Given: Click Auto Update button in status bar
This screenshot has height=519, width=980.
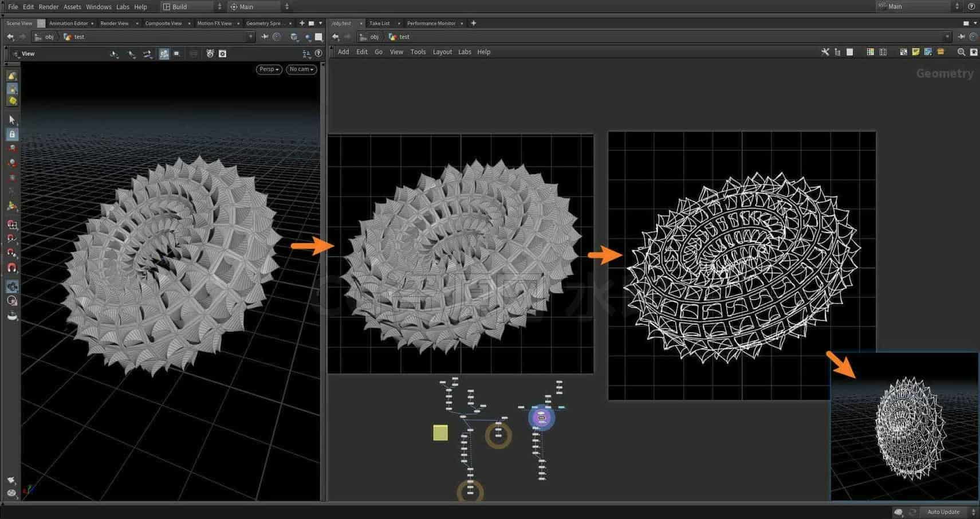Looking at the screenshot, I should click(x=943, y=512).
